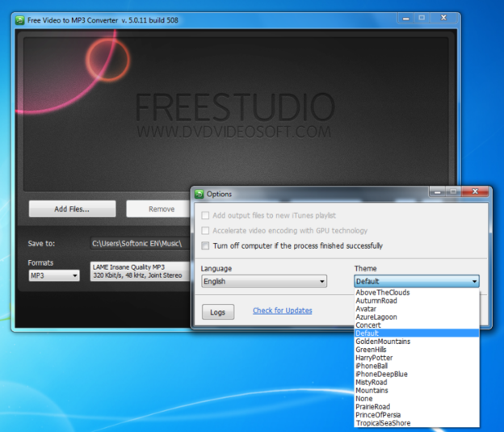Viewport: 504px width, 432px height.
Task: Minimize the Options dialog
Action: (437, 192)
